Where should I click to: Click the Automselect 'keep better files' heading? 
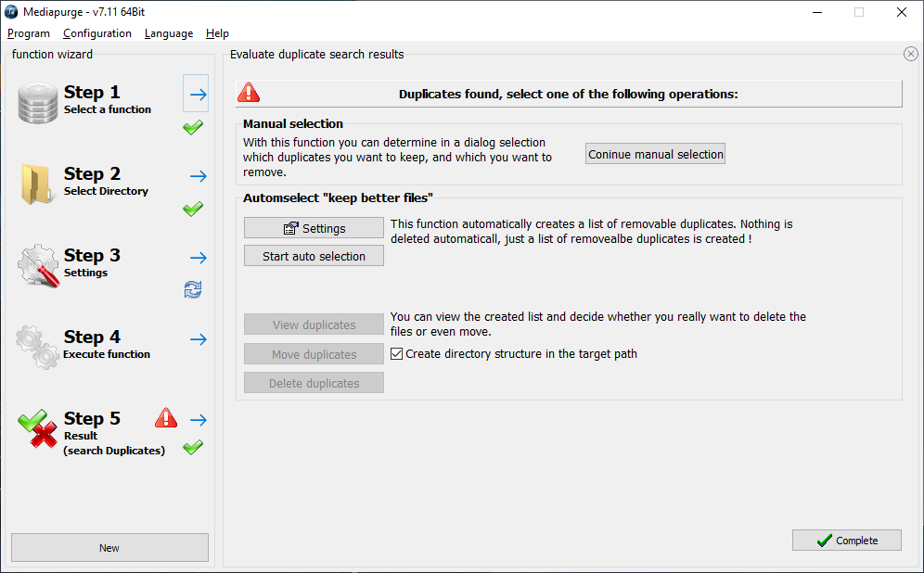[338, 197]
